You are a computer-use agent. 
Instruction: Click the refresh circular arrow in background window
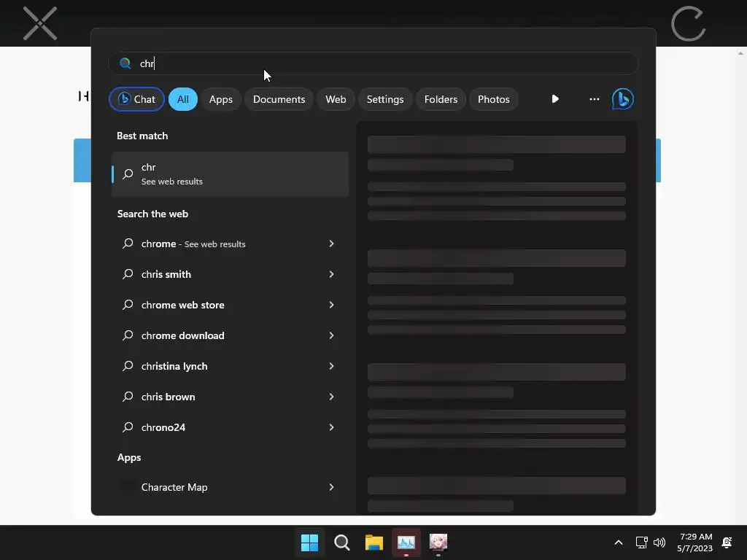(x=688, y=23)
